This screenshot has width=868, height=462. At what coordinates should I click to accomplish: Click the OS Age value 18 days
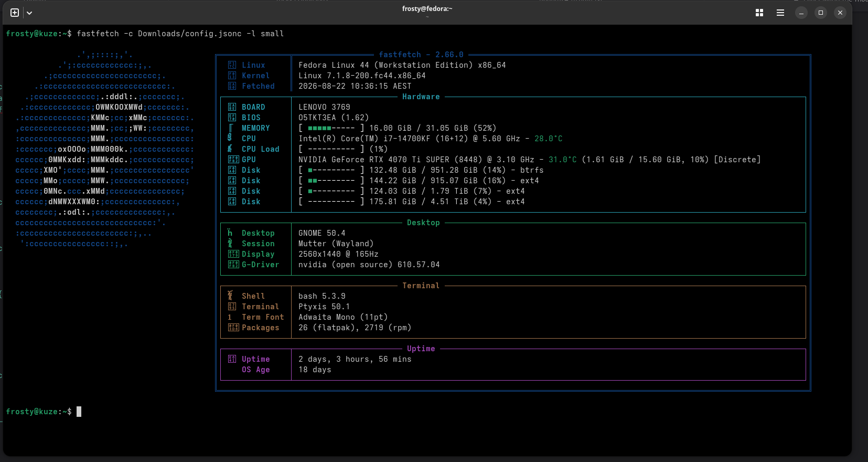tap(315, 370)
